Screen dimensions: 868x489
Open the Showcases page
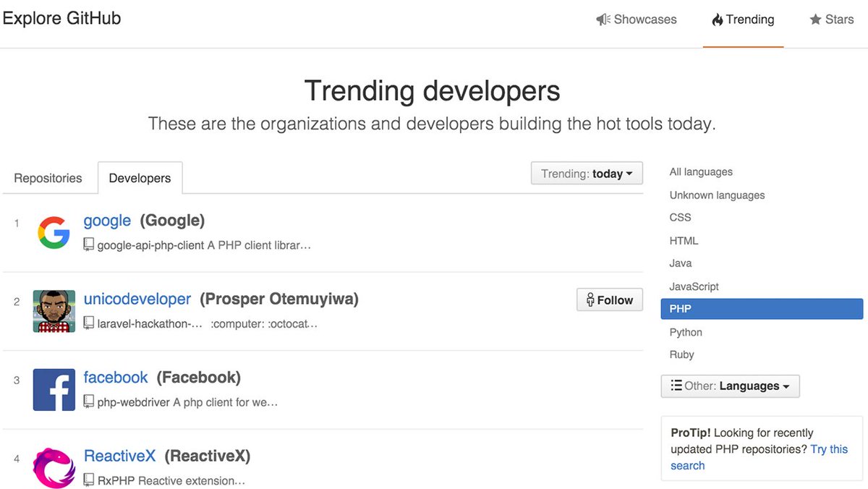pyautogui.click(x=637, y=20)
